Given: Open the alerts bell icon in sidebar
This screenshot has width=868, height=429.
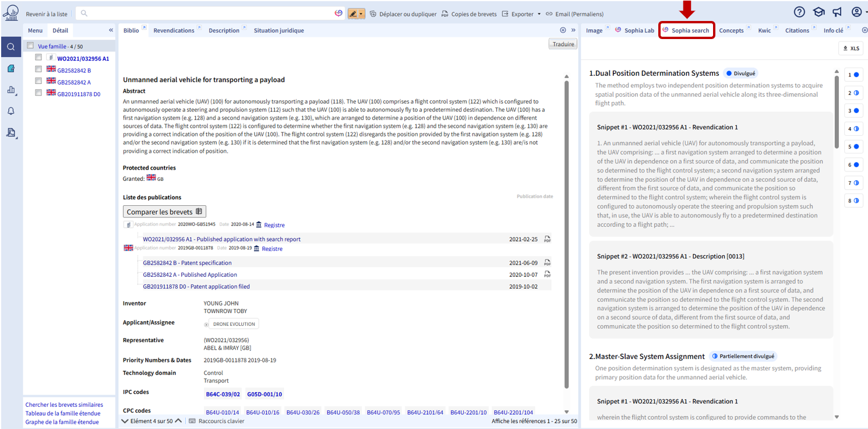Looking at the screenshot, I should pyautogui.click(x=11, y=111).
